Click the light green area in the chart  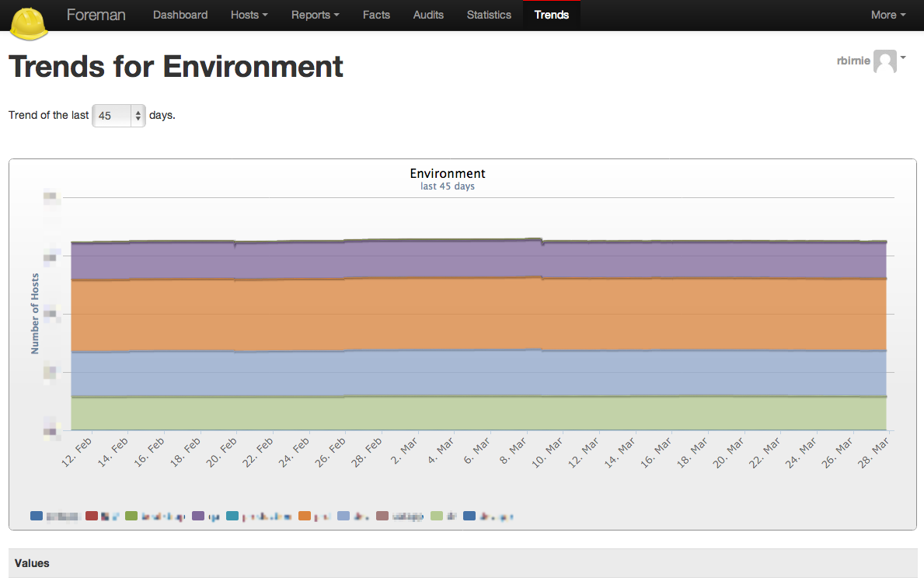pyautogui.click(x=479, y=412)
